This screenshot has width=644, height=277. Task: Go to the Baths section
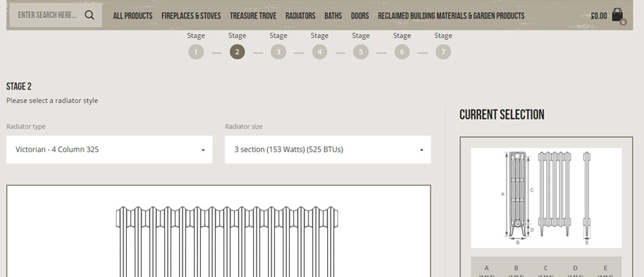(x=333, y=16)
